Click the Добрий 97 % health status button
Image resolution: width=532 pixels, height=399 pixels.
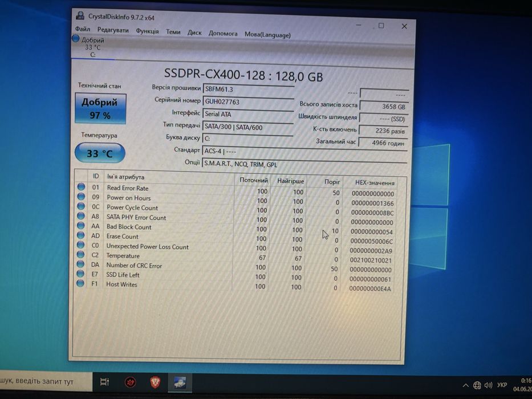click(100, 108)
